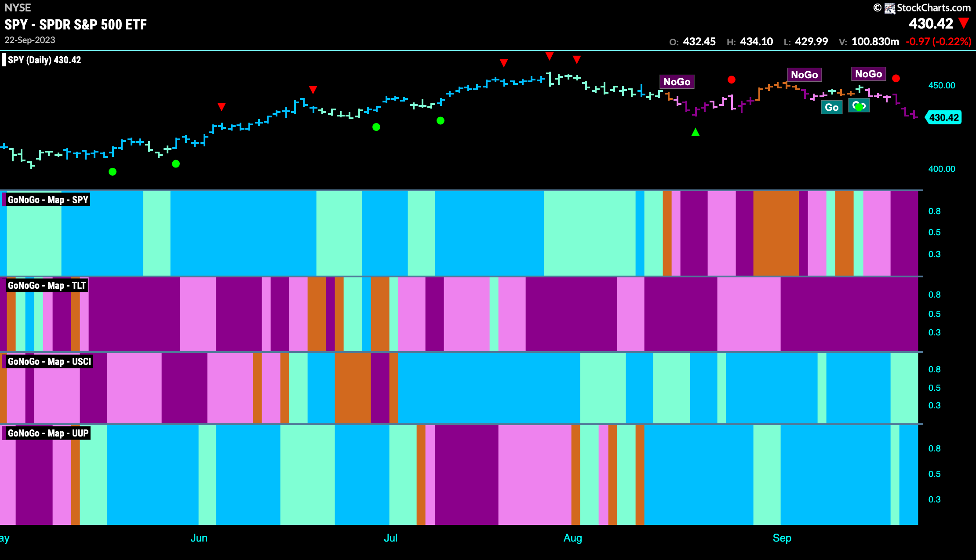Click the green up triangle in August

pyautogui.click(x=696, y=132)
